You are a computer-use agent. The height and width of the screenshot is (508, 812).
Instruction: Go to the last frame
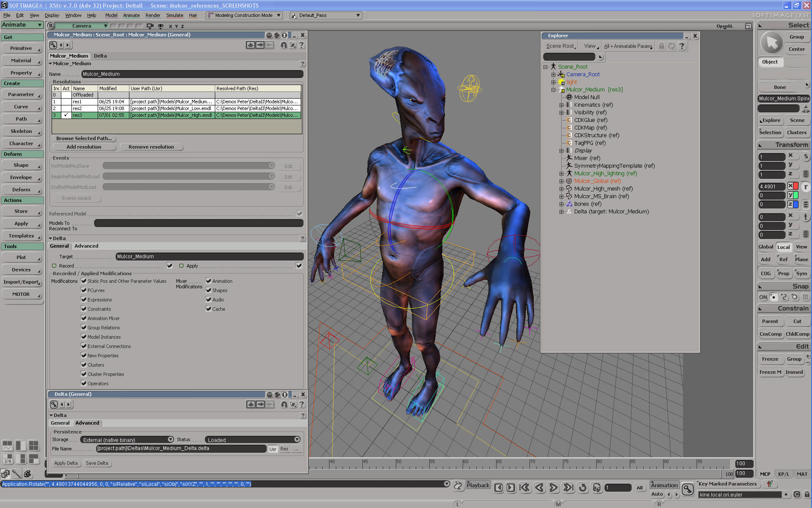pyautogui.click(x=568, y=488)
